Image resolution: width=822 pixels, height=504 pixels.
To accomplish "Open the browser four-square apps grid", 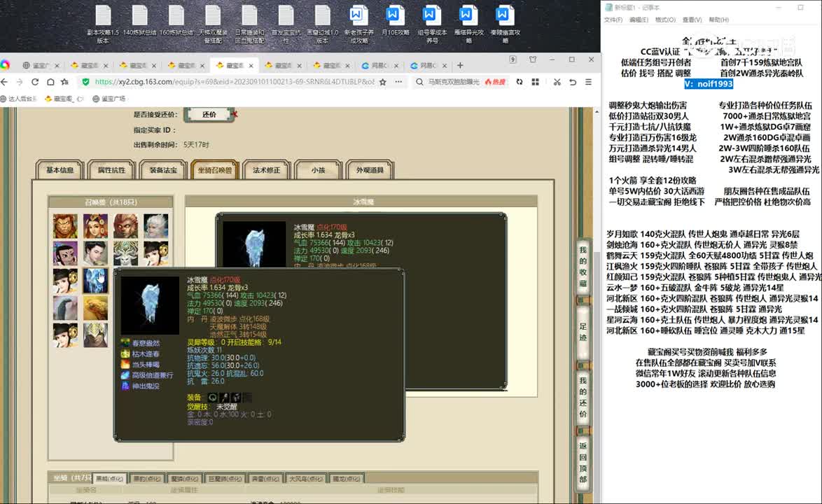I will point(535,82).
